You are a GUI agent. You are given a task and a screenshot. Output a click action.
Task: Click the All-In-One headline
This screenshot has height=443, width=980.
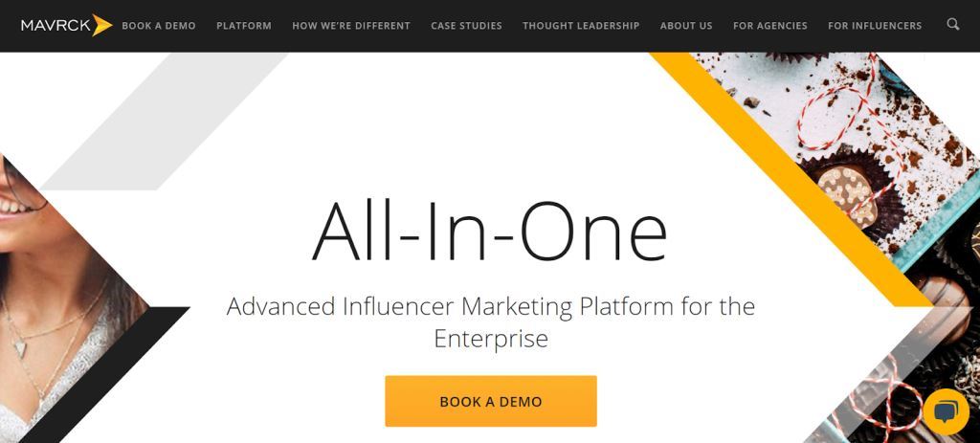490,231
